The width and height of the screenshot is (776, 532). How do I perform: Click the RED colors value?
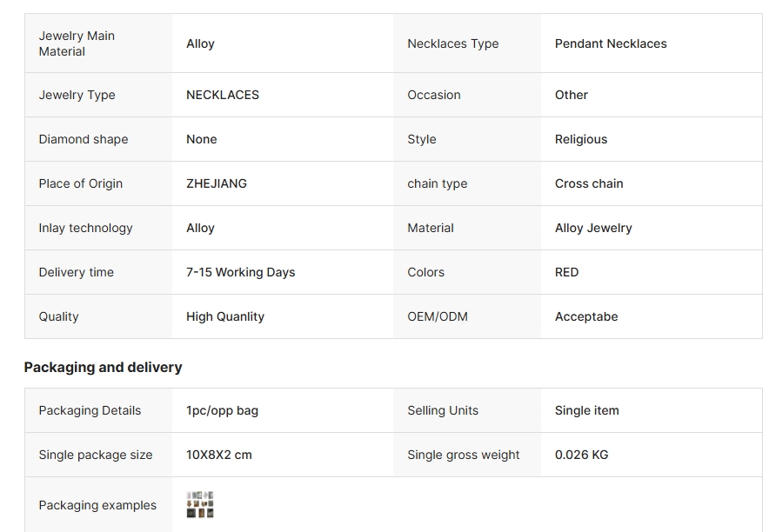pyautogui.click(x=566, y=272)
